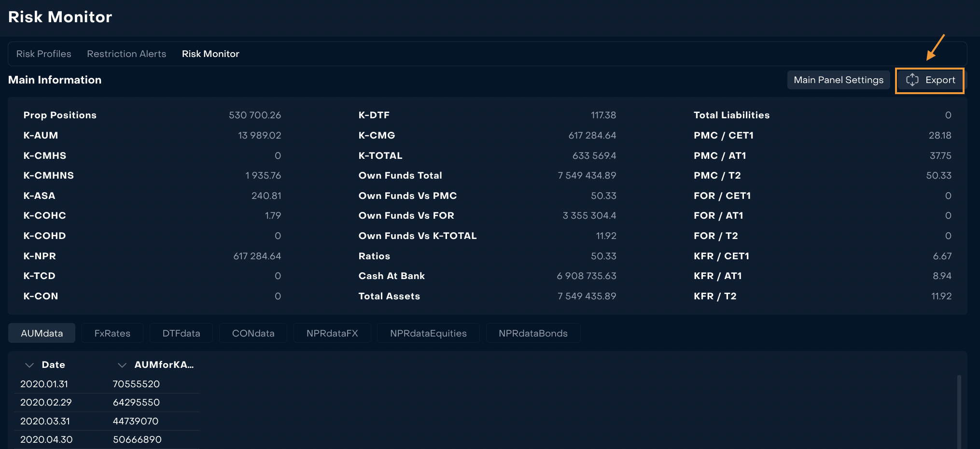Click the table vertical scrollbar
The width and height of the screenshot is (980, 449).
[x=959, y=410]
